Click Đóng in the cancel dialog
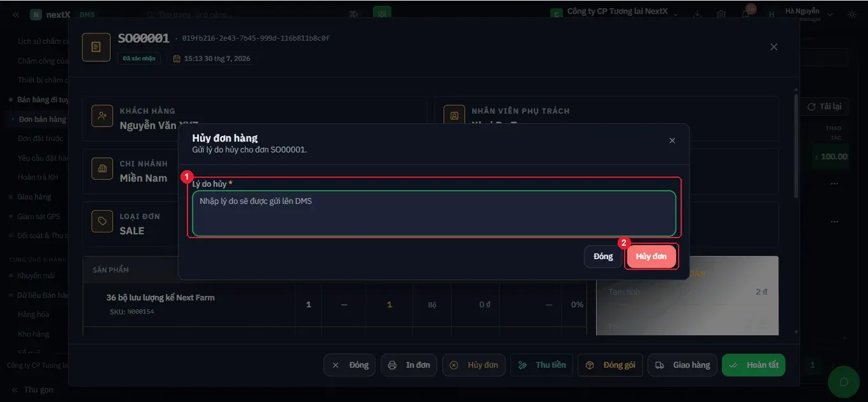The image size is (868, 402). pyautogui.click(x=603, y=257)
